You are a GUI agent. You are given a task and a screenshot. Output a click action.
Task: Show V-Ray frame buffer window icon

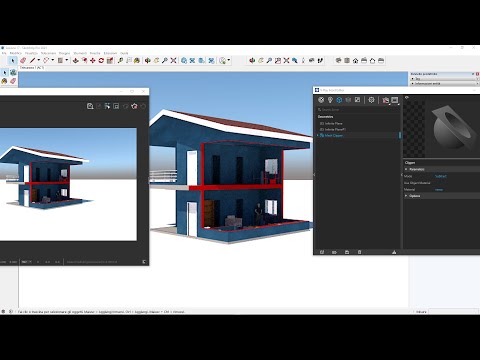[395, 100]
